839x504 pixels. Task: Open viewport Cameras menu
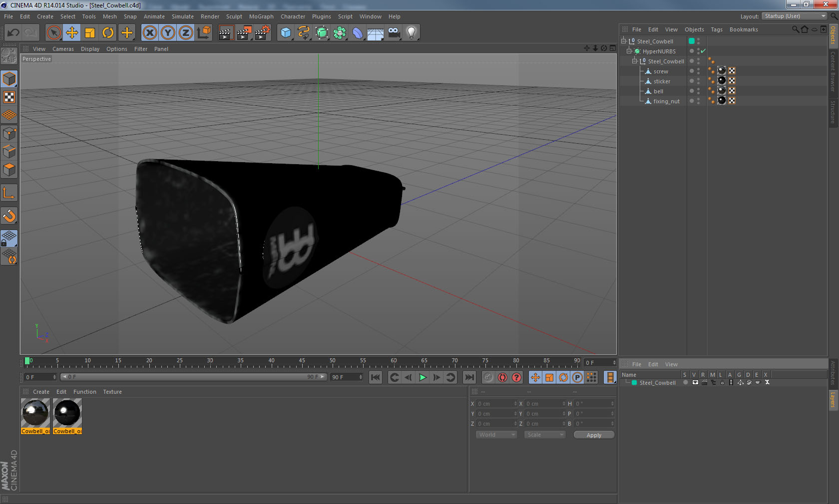click(x=63, y=49)
